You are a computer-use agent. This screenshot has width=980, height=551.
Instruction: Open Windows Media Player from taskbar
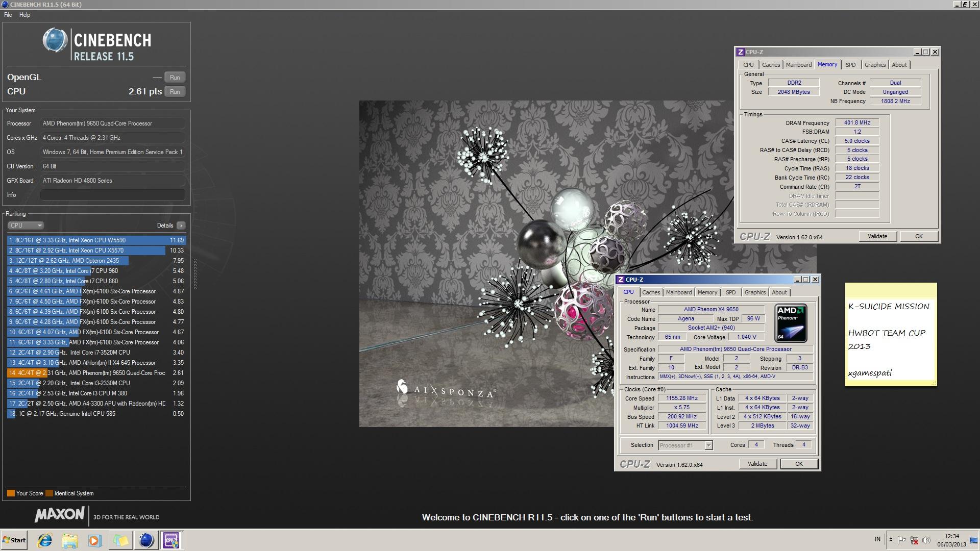click(95, 540)
